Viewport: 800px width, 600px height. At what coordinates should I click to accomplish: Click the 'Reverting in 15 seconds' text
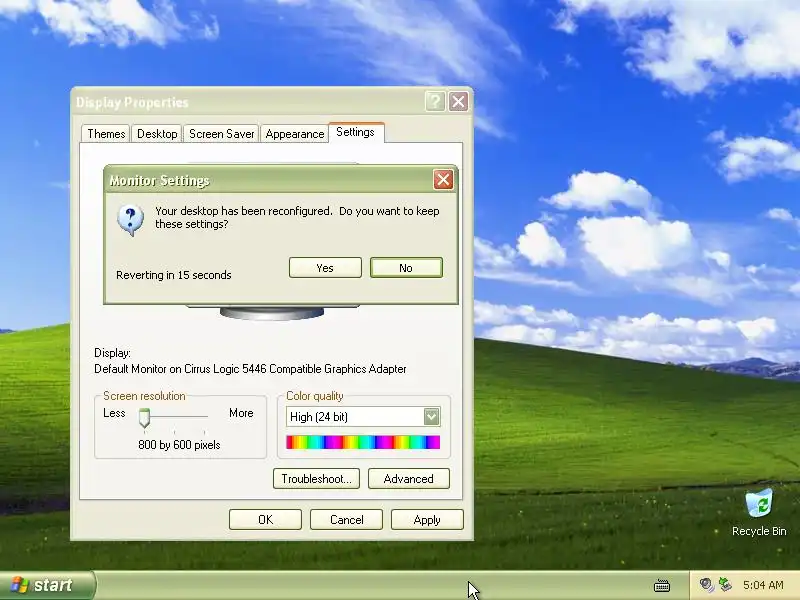tap(173, 275)
